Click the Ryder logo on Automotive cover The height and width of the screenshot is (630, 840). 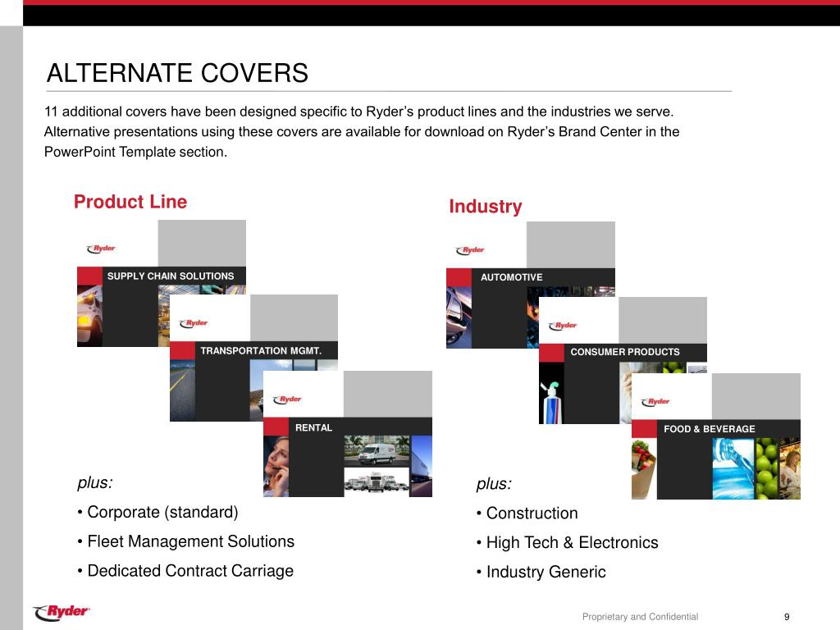[470, 250]
